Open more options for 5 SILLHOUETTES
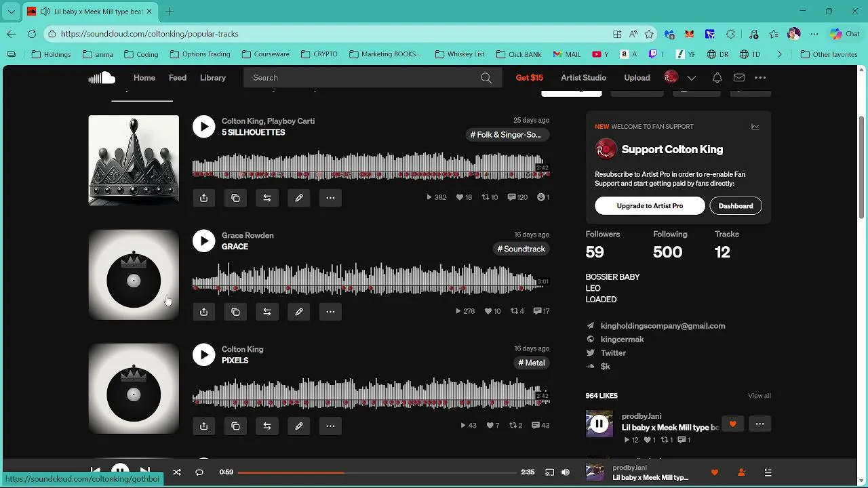Image resolution: width=868 pixels, height=488 pixels. [330, 198]
